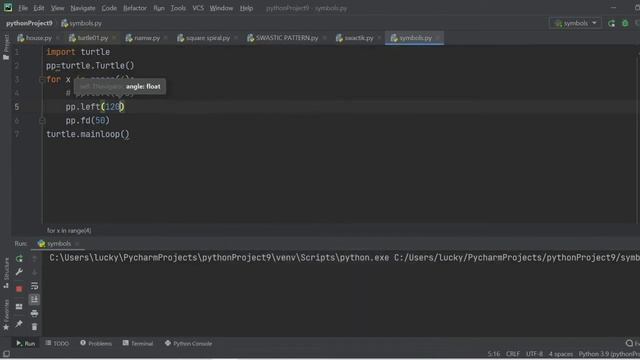The height and width of the screenshot is (360, 640).
Task: Open the Help menu
Action: pyautogui.click(x=246, y=8)
